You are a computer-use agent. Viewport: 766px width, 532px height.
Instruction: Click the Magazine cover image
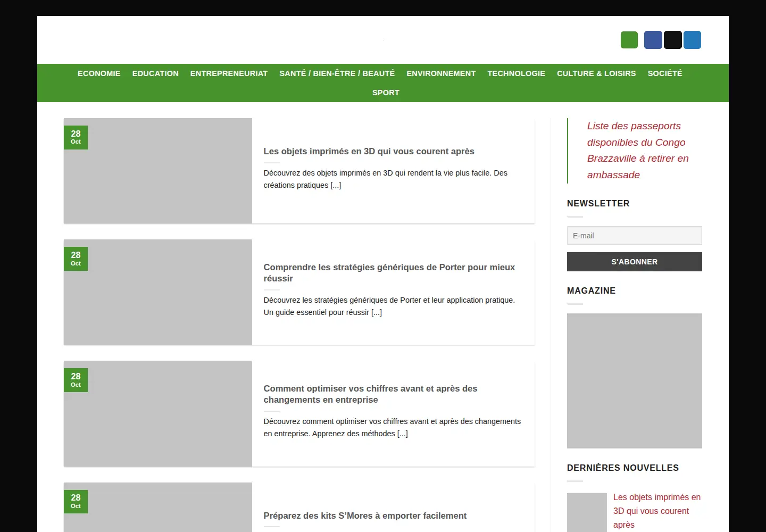635,381
